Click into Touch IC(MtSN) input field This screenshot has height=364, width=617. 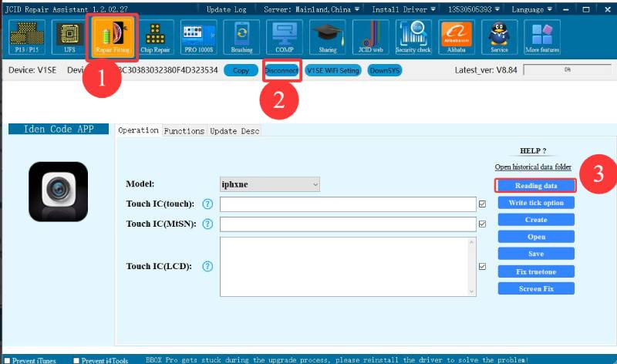coord(348,224)
